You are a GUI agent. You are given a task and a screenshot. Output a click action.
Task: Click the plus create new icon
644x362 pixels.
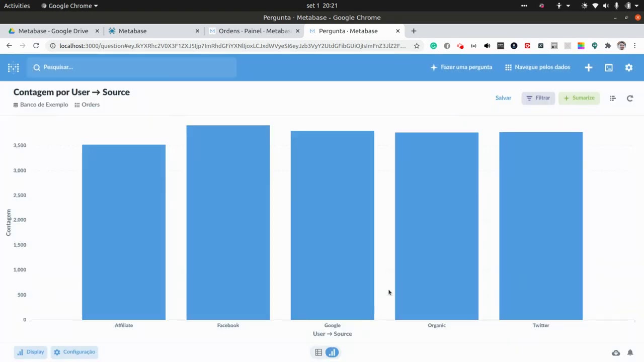click(x=589, y=67)
